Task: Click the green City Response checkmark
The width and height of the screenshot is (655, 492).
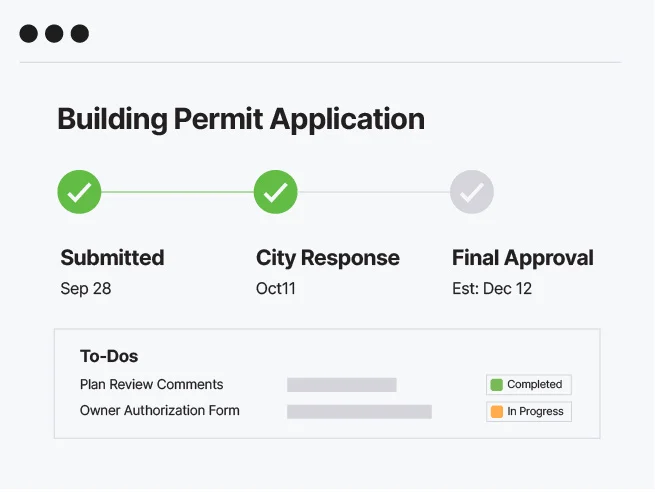Action: click(275, 192)
